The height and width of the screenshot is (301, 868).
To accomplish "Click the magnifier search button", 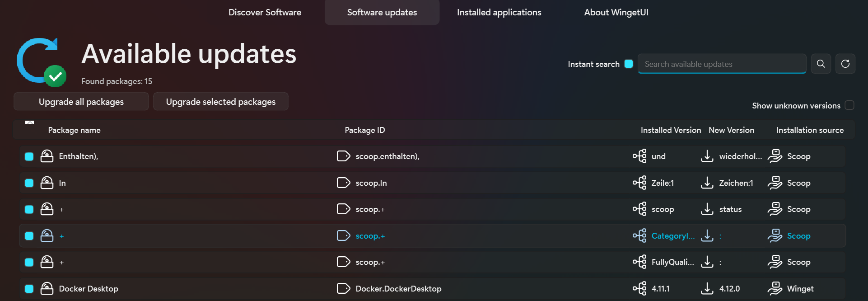I will [821, 64].
